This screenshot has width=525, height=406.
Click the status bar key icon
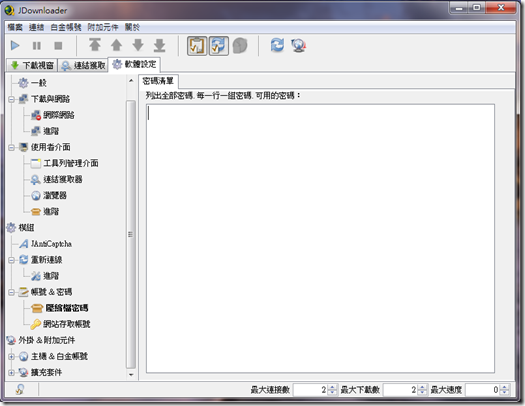pyautogui.click(x=20, y=389)
